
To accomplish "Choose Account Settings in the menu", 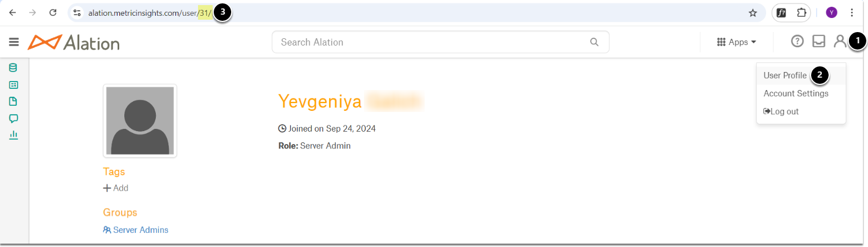I will 795,93.
